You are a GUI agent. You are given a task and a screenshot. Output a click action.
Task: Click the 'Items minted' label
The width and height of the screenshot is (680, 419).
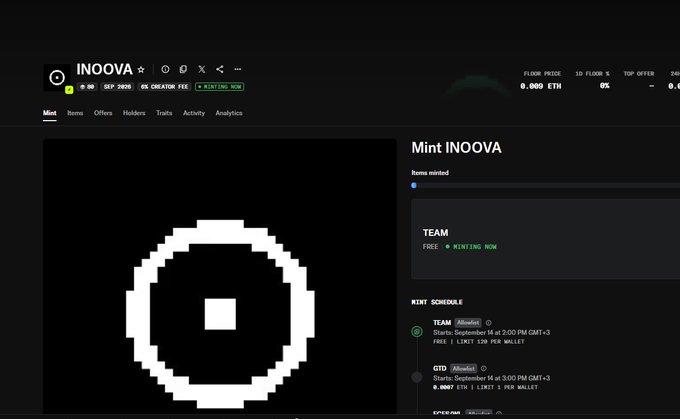coord(430,173)
